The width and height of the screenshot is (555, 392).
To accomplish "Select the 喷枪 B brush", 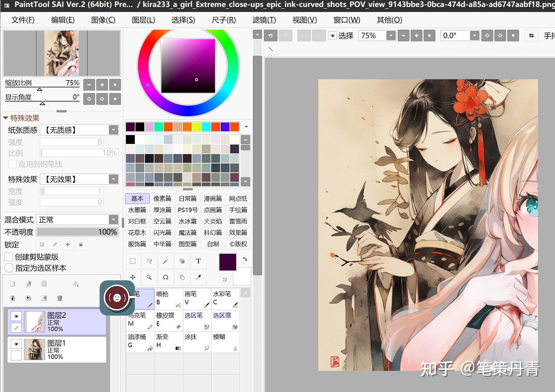I will [x=169, y=299].
